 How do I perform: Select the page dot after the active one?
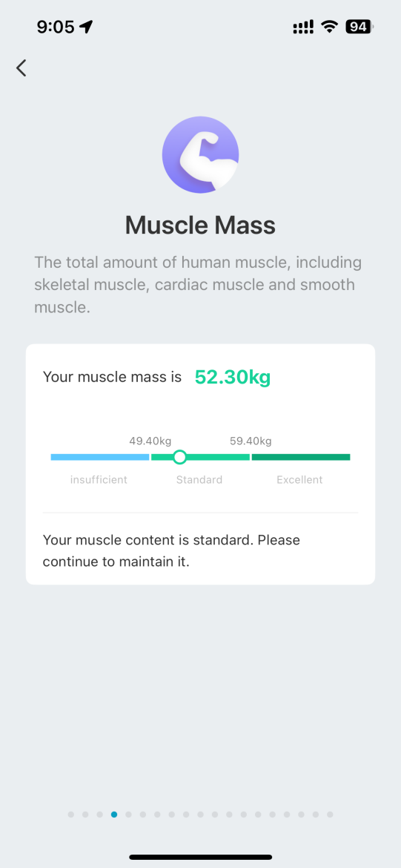point(128,815)
